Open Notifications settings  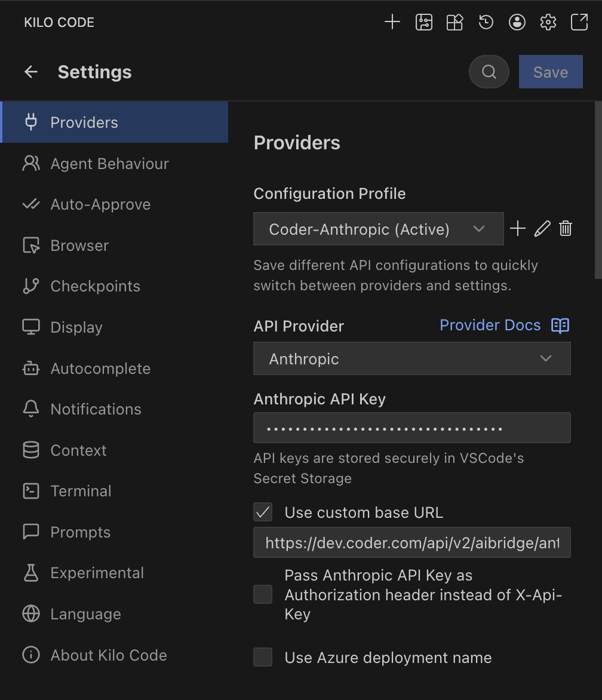(115, 409)
